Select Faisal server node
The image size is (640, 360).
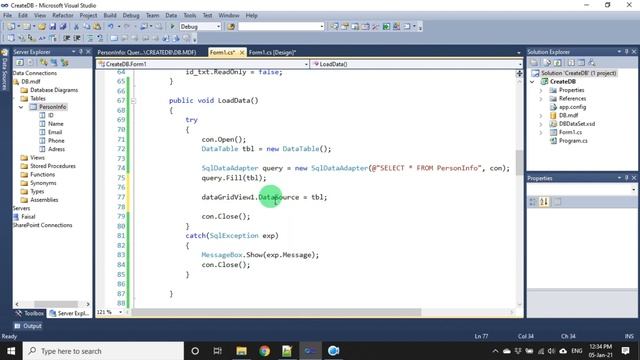tap(28, 217)
